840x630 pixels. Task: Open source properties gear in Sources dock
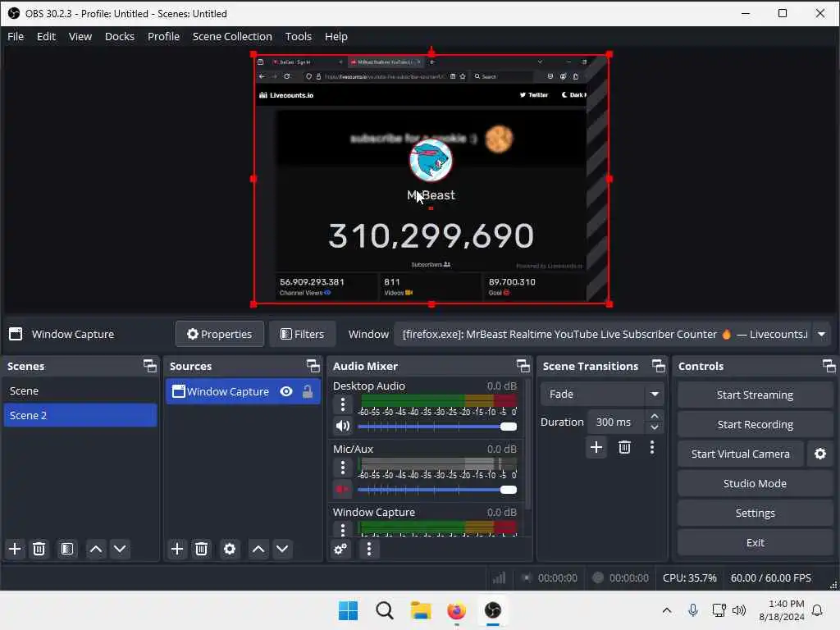[230, 549]
